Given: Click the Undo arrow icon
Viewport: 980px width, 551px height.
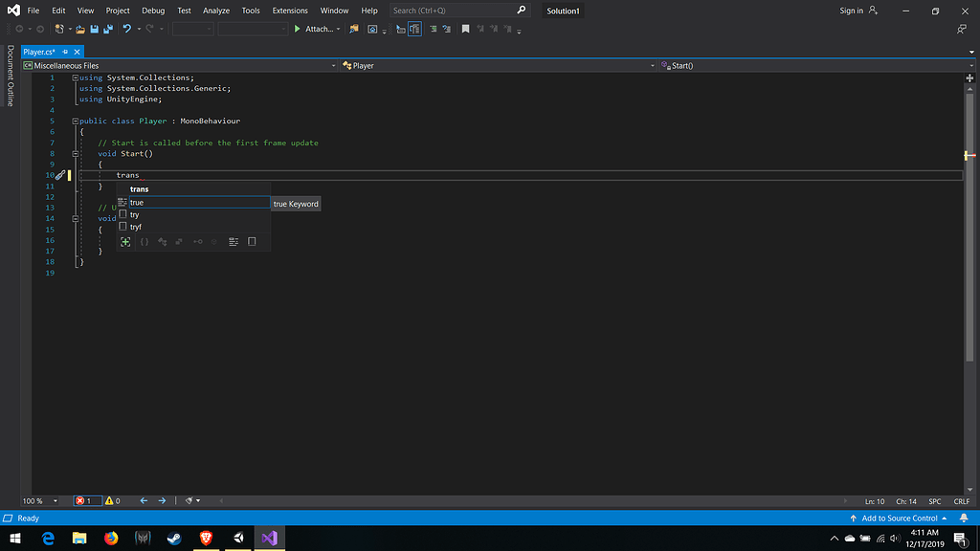Looking at the screenshot, I should (126, 29).
